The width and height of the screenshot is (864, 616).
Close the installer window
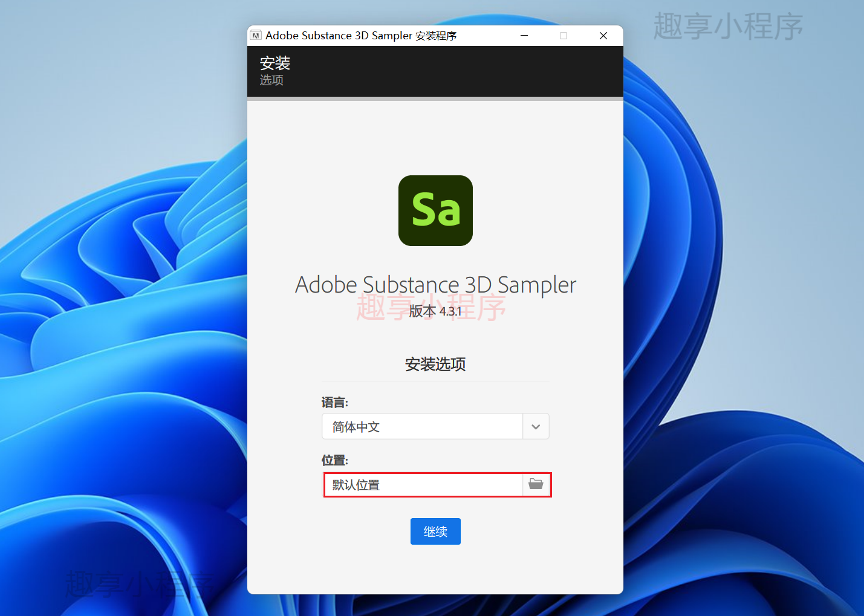(603, 36)
